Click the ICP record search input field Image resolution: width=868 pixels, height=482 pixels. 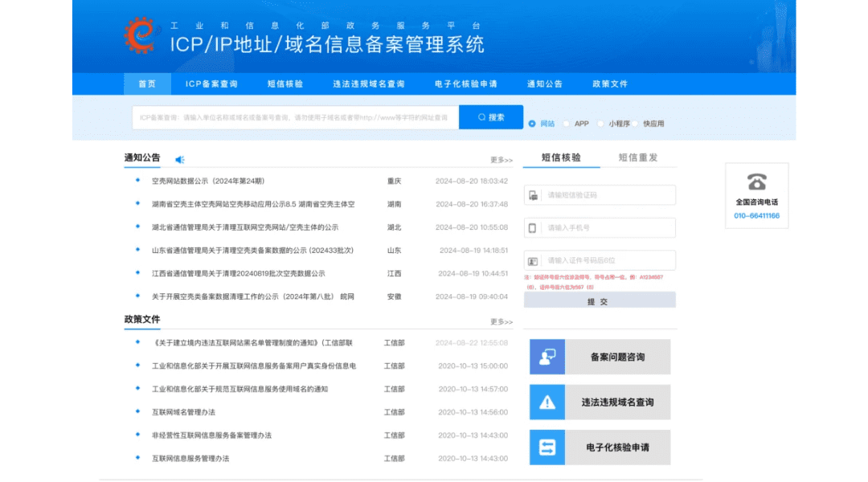295,117
